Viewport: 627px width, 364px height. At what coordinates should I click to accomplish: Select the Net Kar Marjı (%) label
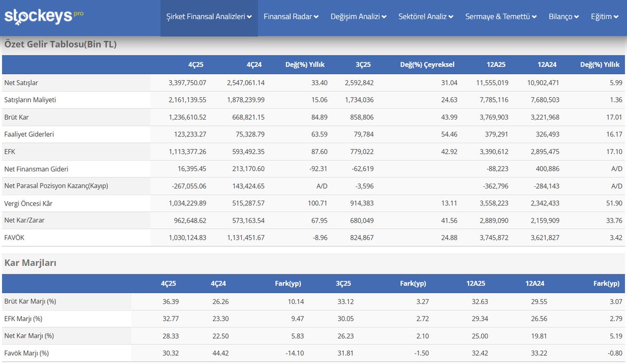[29, 336]
